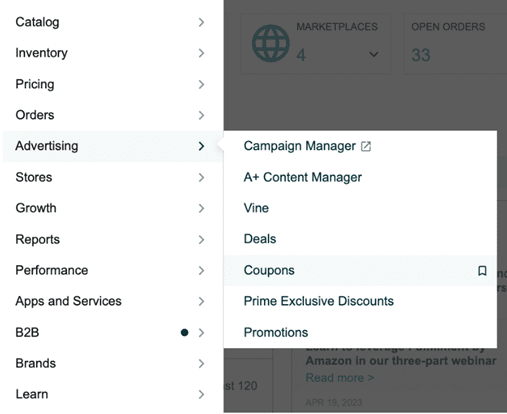The height and width of the screenshot is (414, 507).
Task: Expand the Catalog menu chevron
Action: [x=201, y=22]
